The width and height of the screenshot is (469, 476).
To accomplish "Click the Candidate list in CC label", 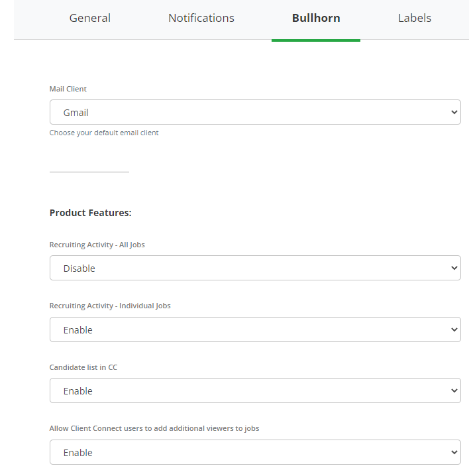I will (83, 367).
